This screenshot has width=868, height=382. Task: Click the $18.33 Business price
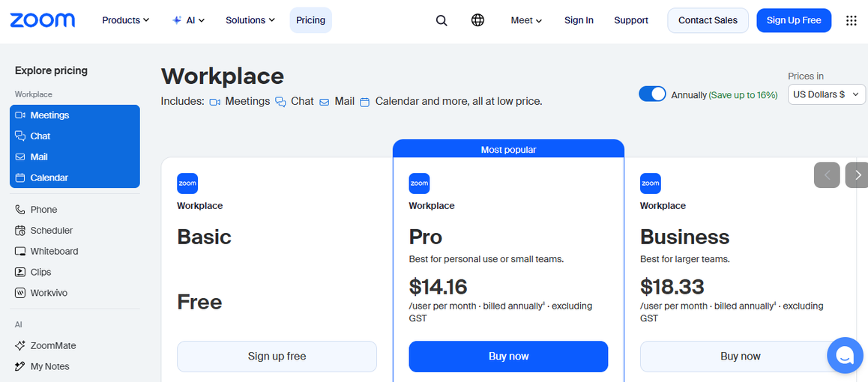pos(672,287)
